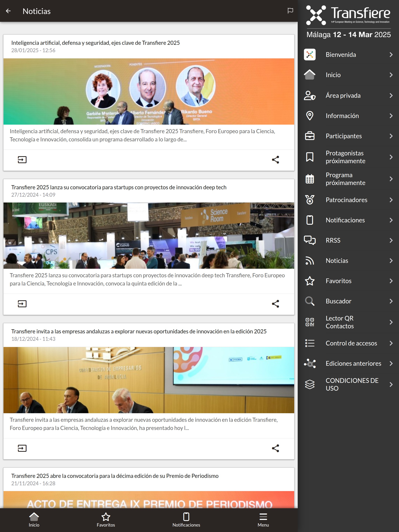This screenshot has height=532, width=399.
Task: Click the date text 27/12/2024 - 14:09
Action: point(33,195)
